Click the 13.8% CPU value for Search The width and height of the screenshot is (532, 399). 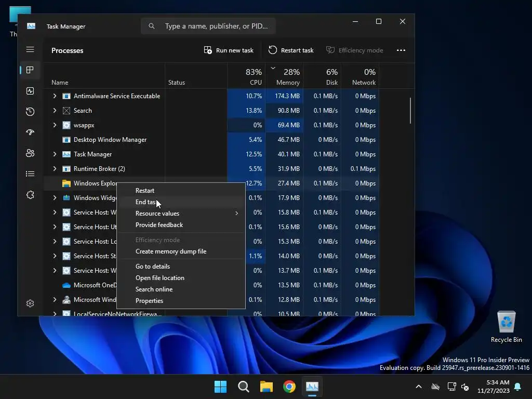coord(246,111)
